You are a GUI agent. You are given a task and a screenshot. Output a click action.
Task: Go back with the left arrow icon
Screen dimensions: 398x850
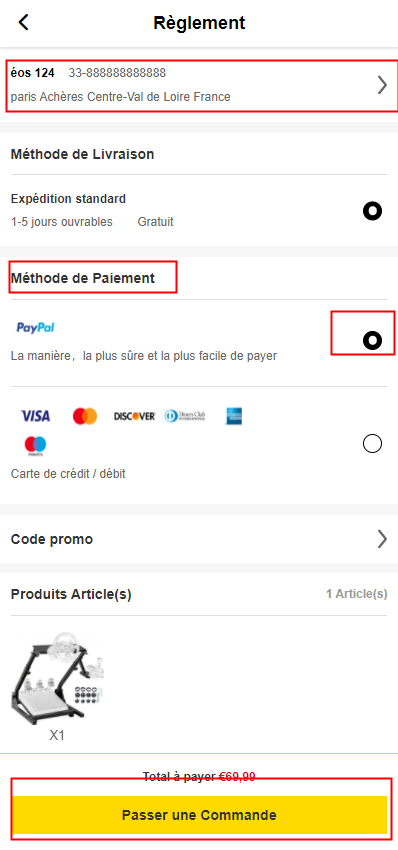23,22
